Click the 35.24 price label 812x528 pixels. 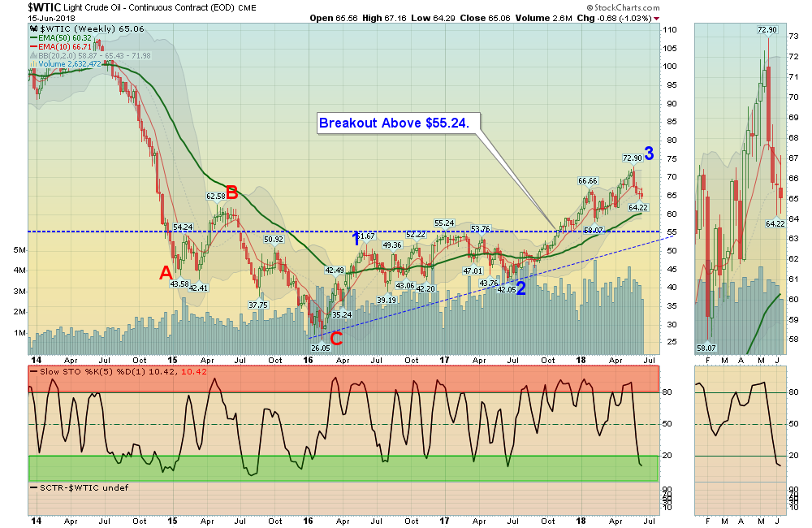click(342, 314)
